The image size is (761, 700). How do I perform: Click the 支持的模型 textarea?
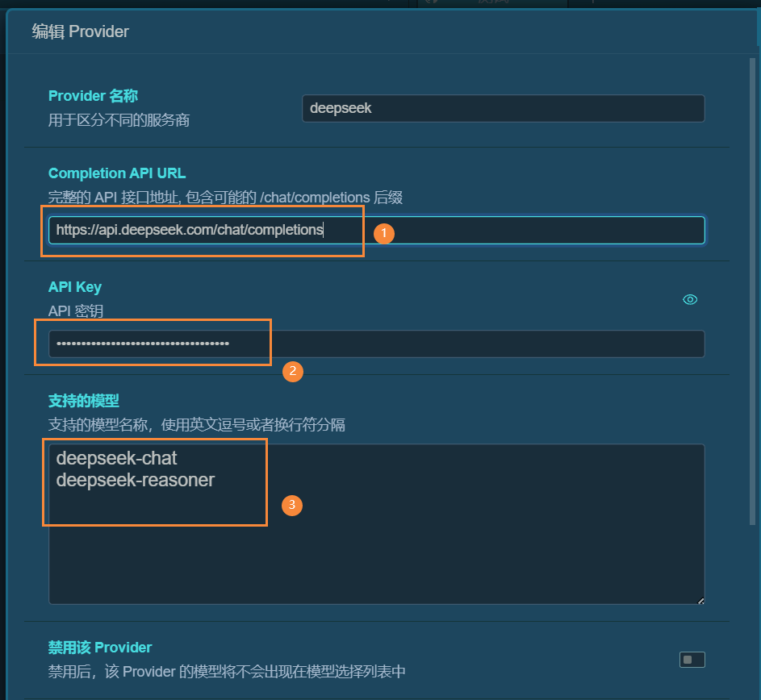[x=377, y=524]
